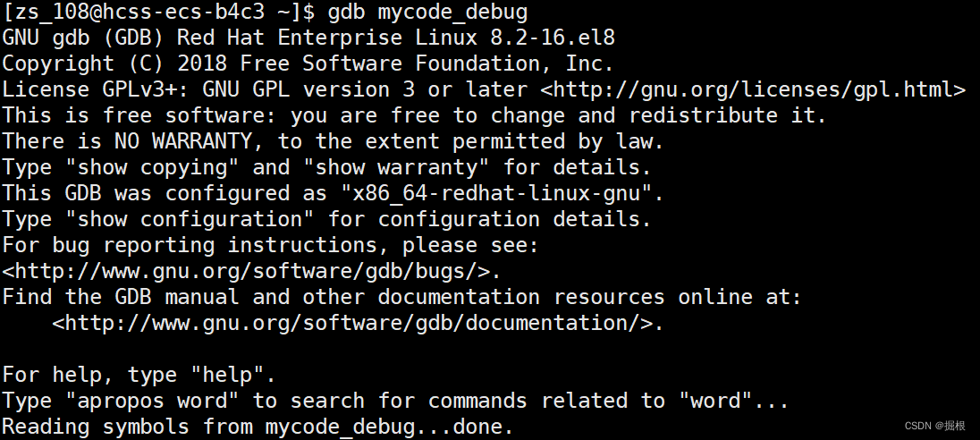This screenshot has width=980, height=440.
Task: Click the "show configuration" quoted command
Action: [190, 219]
